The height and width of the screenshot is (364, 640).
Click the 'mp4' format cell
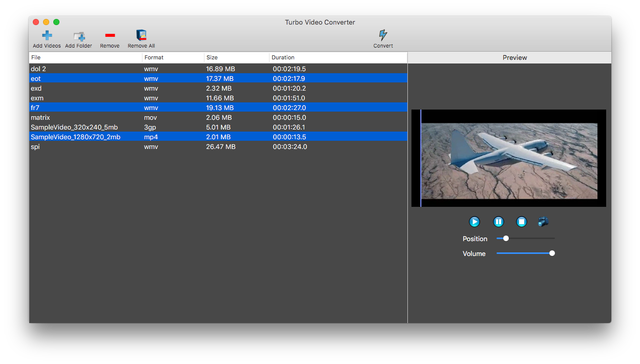[151, 137]
